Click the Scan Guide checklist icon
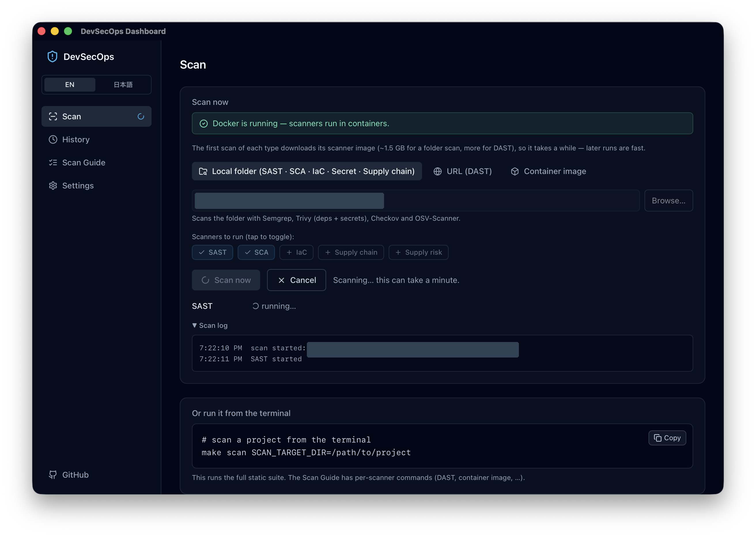Viewport: 756px width, 537px height. (x=53, y=163)
